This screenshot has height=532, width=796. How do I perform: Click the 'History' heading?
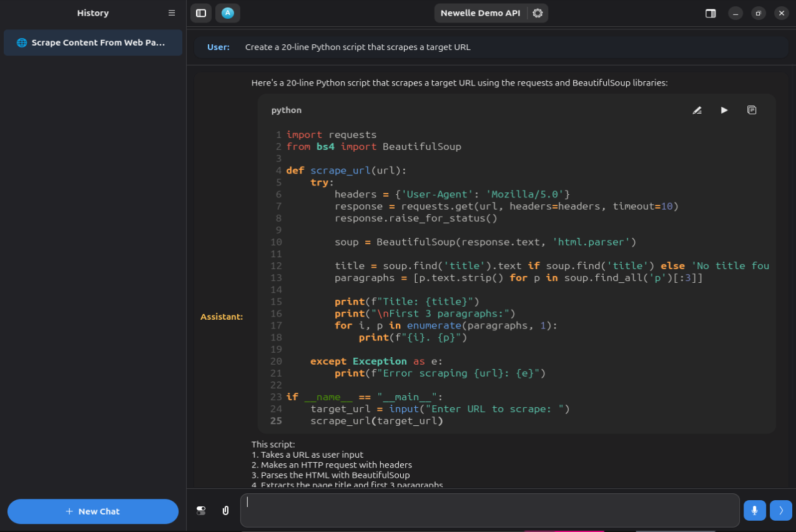[x=92, y=13]
